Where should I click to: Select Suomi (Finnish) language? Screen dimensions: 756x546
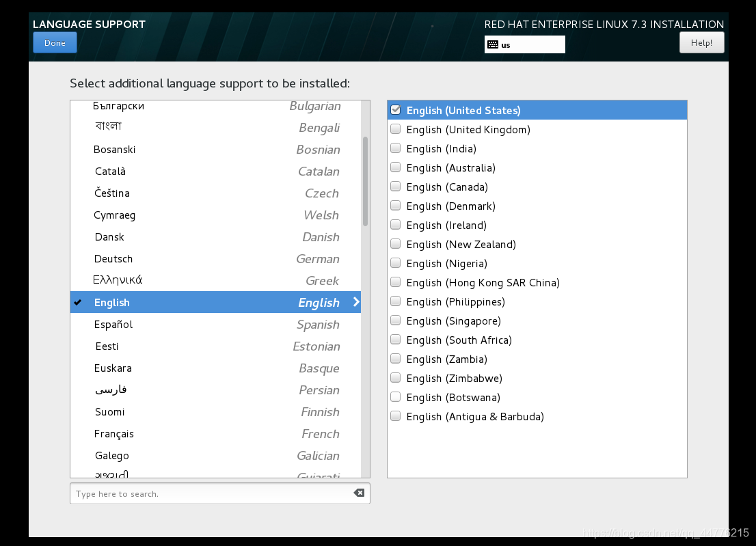215,412
